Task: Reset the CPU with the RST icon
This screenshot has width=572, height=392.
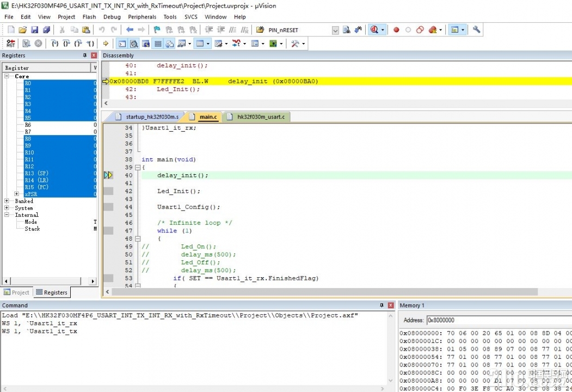Action: click(x=11, y=44)
